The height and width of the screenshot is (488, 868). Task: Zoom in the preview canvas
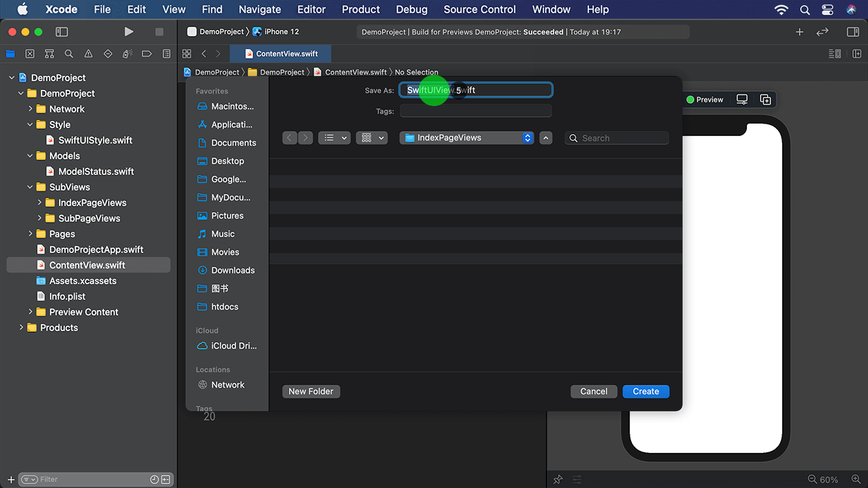pos(856,480)
